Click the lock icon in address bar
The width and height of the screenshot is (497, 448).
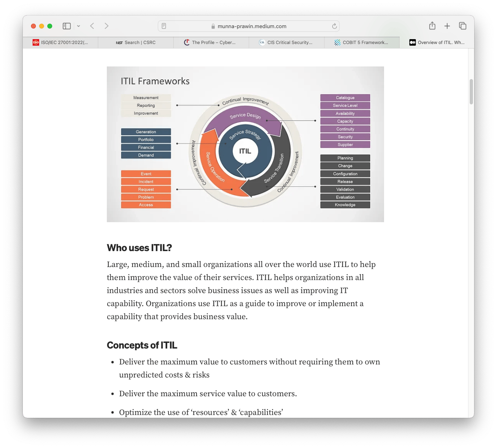(x=213, y=26)
